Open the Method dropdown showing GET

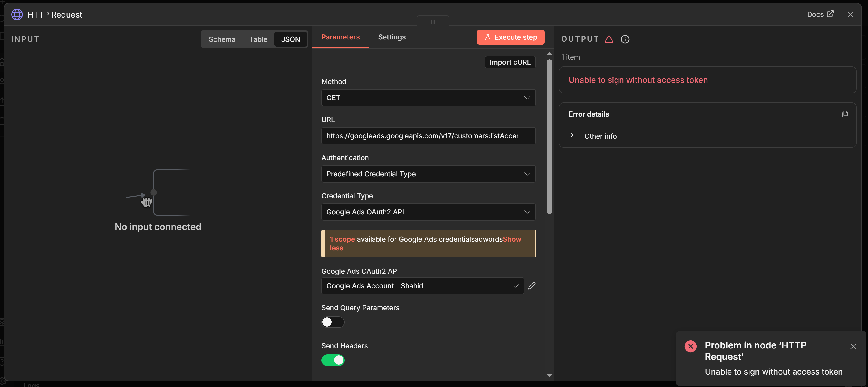(428, 98)
